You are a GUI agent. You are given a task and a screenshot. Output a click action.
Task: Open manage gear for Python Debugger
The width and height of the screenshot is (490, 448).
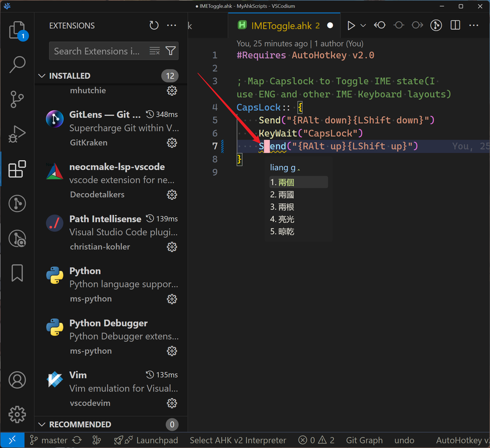point(172,351)
